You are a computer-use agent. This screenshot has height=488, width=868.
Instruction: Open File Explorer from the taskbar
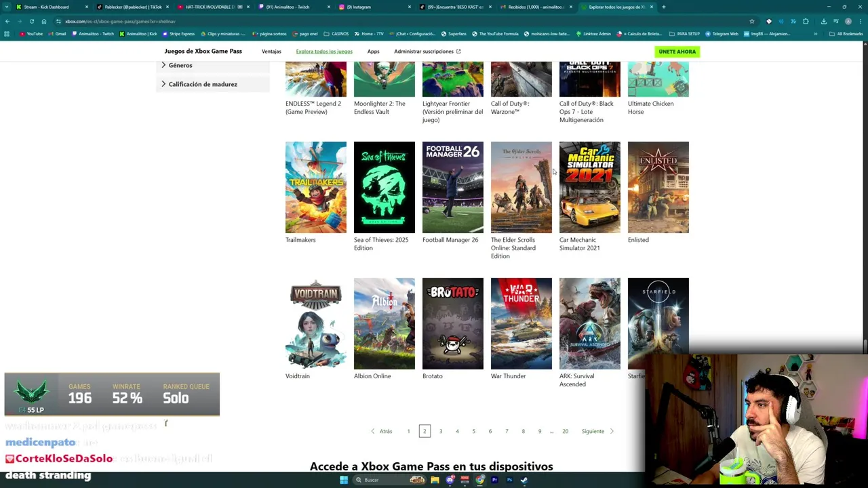tap(435, 480)
